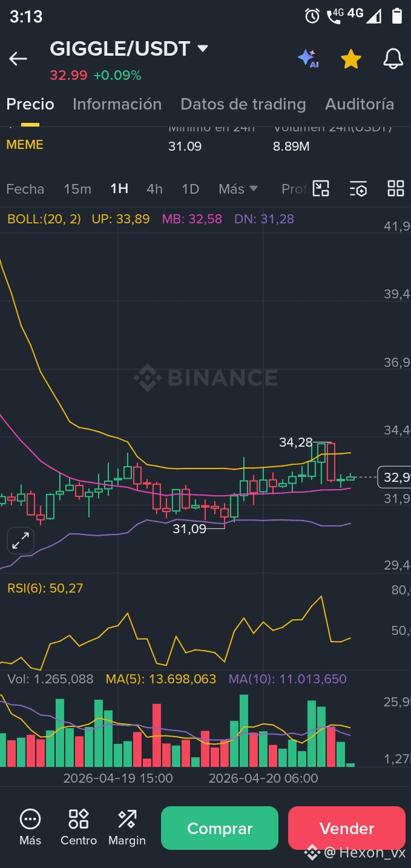Screen dimensions: 411x868
Task: Expand chart to fullscreen
Action: click(x=20, y=541)
